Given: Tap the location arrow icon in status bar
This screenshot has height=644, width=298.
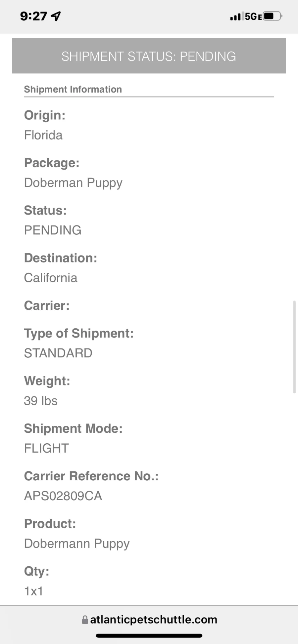Looking at the screenshot, I should [x=56, y=16].
